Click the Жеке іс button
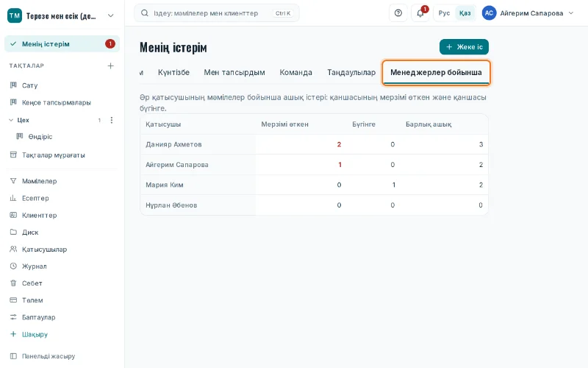Image resolution: width=588 pixels, height=368 pixels. pos(464,47)
